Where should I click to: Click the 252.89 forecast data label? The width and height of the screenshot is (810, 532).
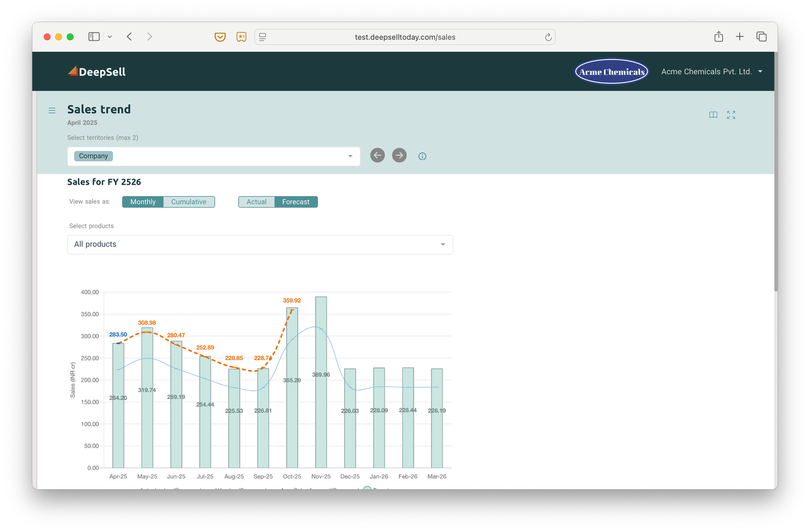tap(205, 347)
